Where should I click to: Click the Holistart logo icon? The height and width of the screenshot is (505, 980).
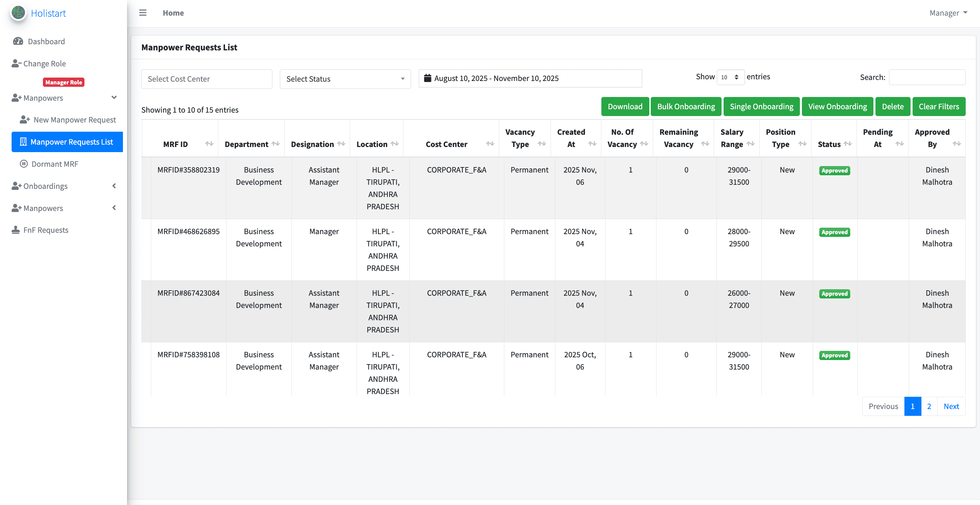[18, 13]
